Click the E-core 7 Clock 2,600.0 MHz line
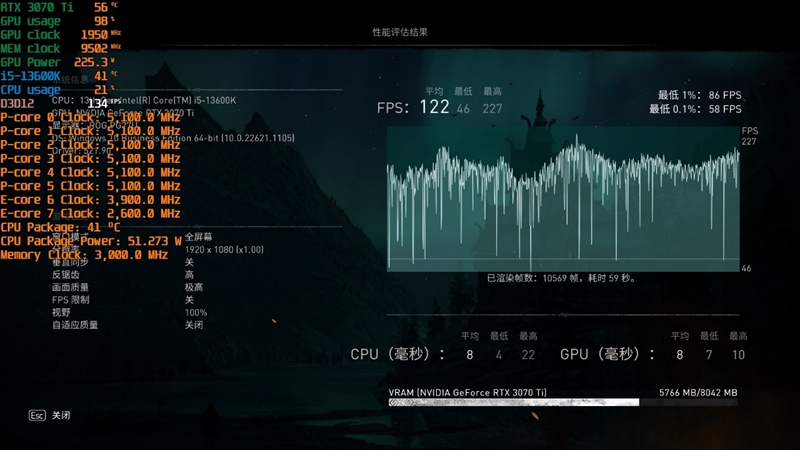Viewport: 800px width, 450px height. point(90,214)
